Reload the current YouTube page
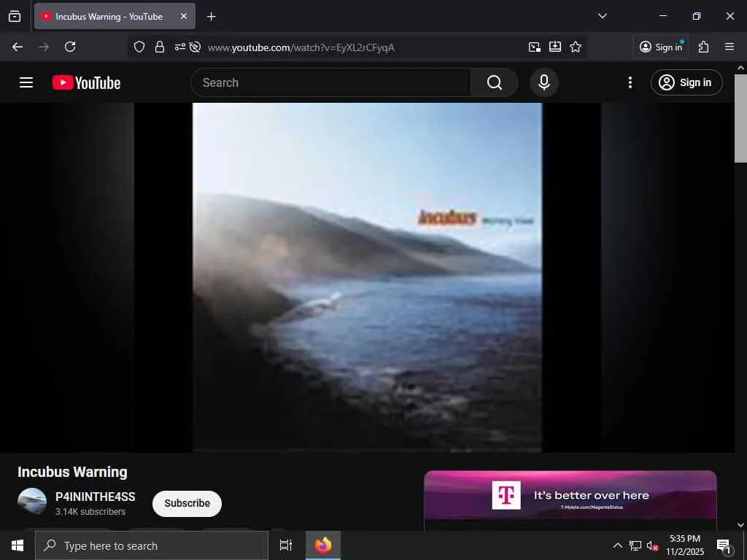 70,47
